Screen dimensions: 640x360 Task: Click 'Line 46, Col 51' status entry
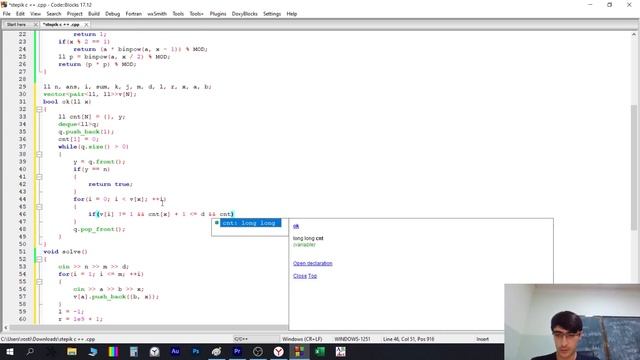tap(409, 339)
